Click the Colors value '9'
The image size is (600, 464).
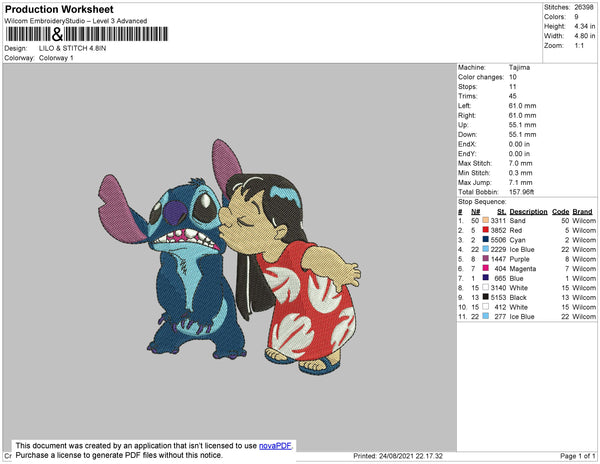pyautogui.click(x=576, y=17)
